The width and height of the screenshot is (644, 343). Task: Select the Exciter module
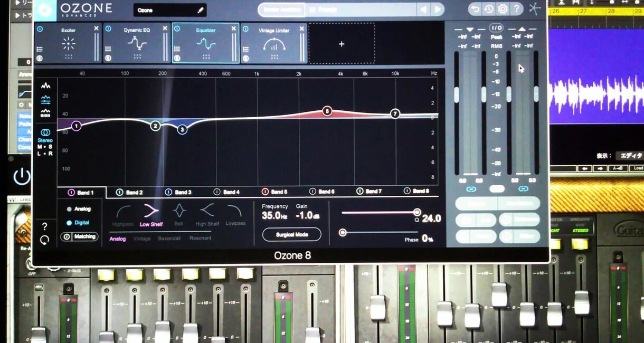68,43
